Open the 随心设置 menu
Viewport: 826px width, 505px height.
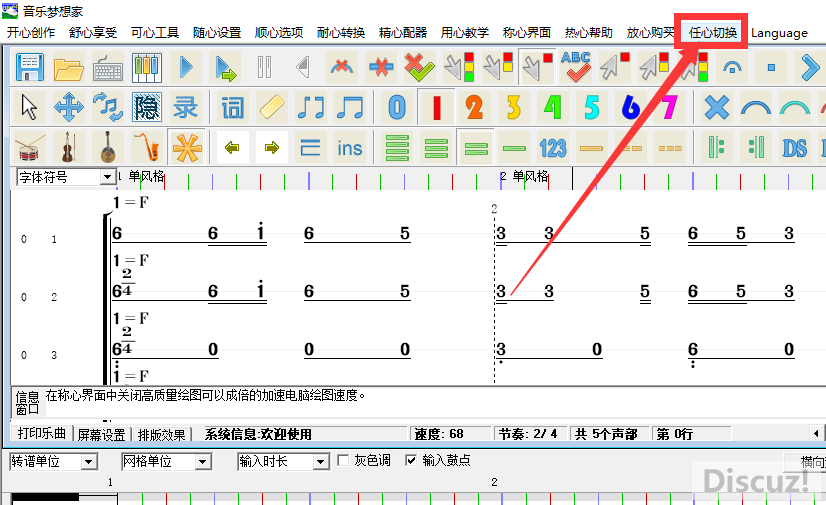coord(217,33)
